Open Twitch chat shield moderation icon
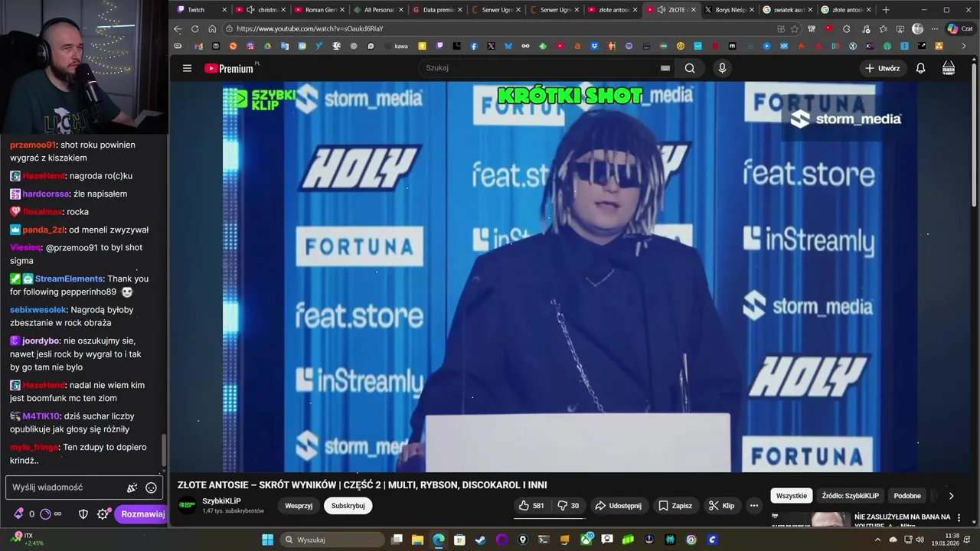The image size is (980, 551). pos(83,514)
